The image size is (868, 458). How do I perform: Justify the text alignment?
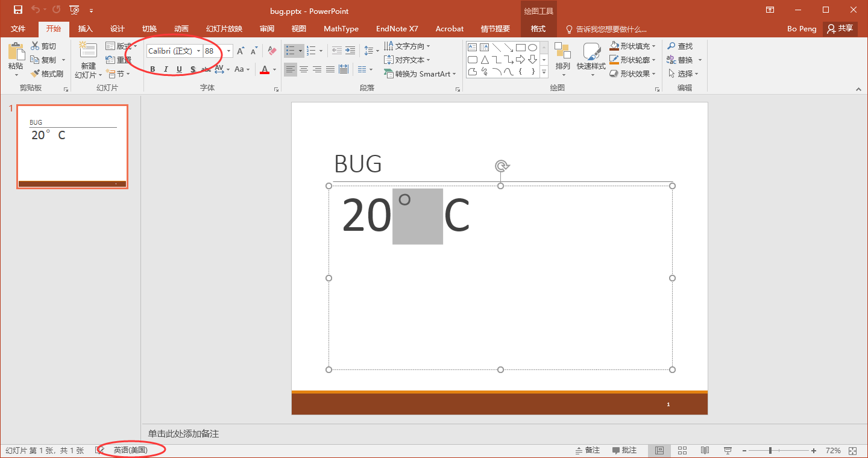click(330, 69)
